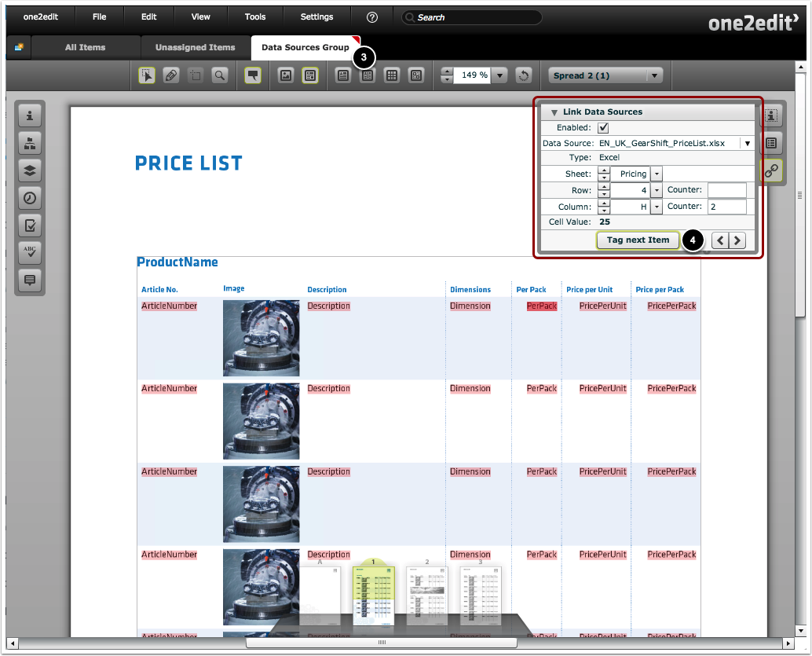812x656 pixels.
Task: Open the File menu
Action: coord(99,17)
